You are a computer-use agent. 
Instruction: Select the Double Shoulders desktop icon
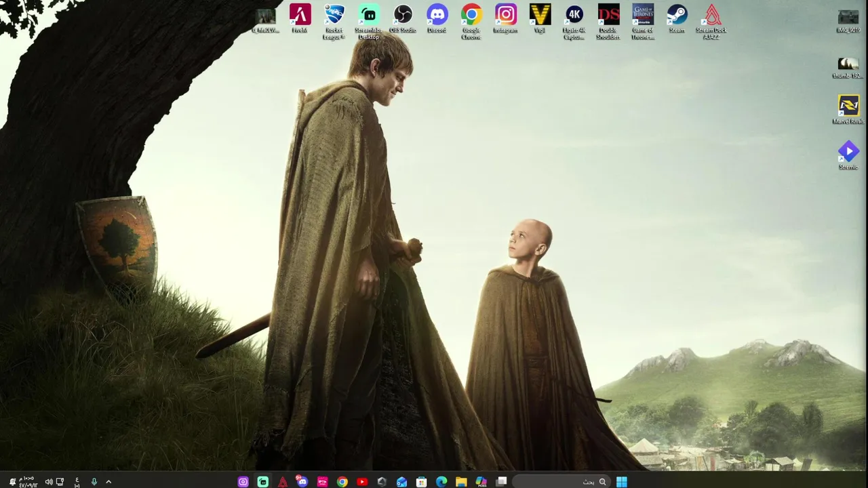coord(608,22)
